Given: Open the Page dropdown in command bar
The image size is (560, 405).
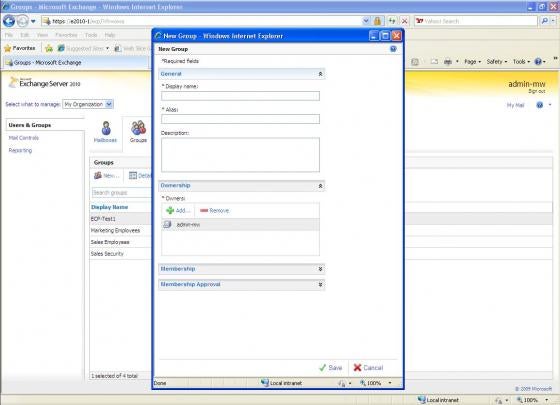Looking at the screenshot, I should 472,62.
